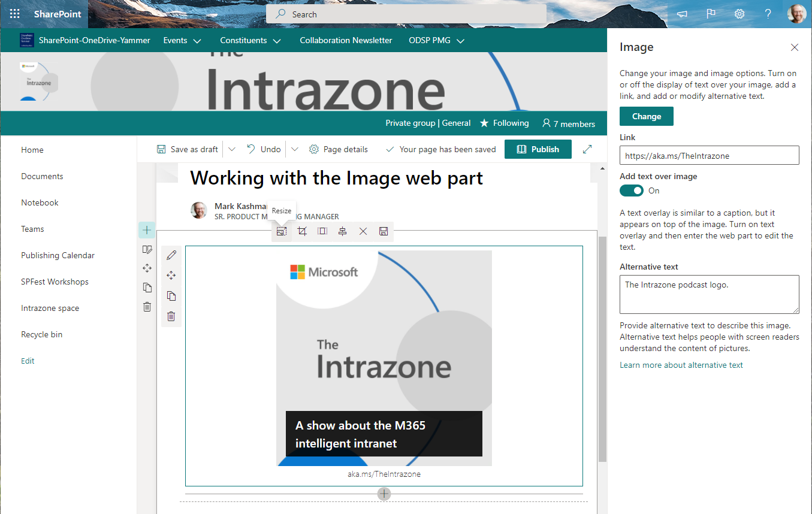This screenshot has height=514, width=812.
Task: Click the SharePoint brand link
Action: pos(58,14)
